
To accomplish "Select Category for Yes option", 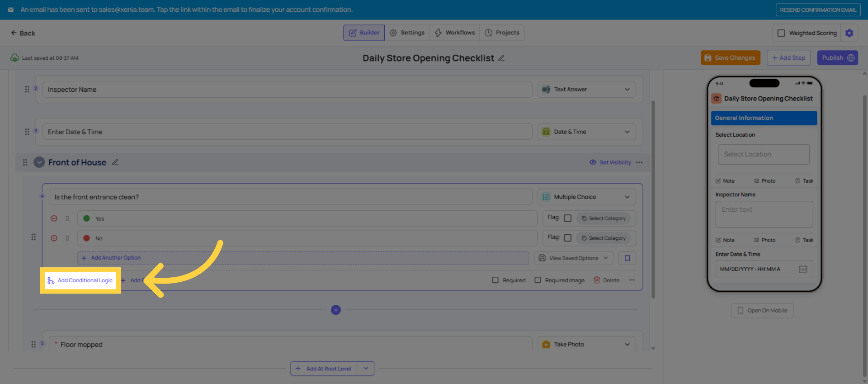I will click(604, 218).
